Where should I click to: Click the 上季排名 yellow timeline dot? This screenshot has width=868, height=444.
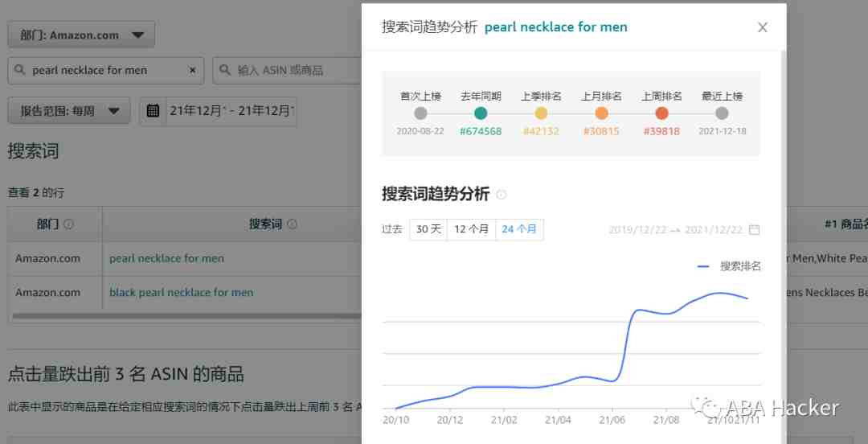click(x=542, y=113)
